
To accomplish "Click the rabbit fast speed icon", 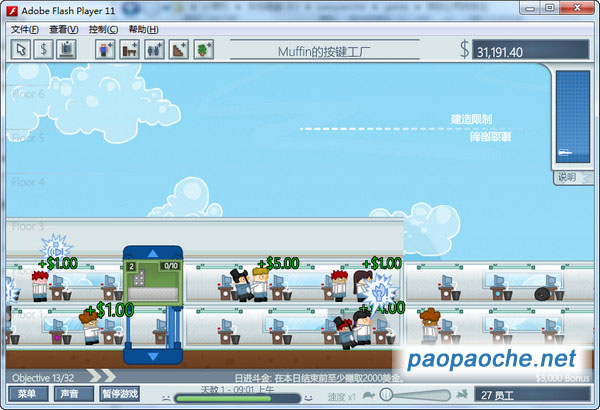I will click(462, 394).
